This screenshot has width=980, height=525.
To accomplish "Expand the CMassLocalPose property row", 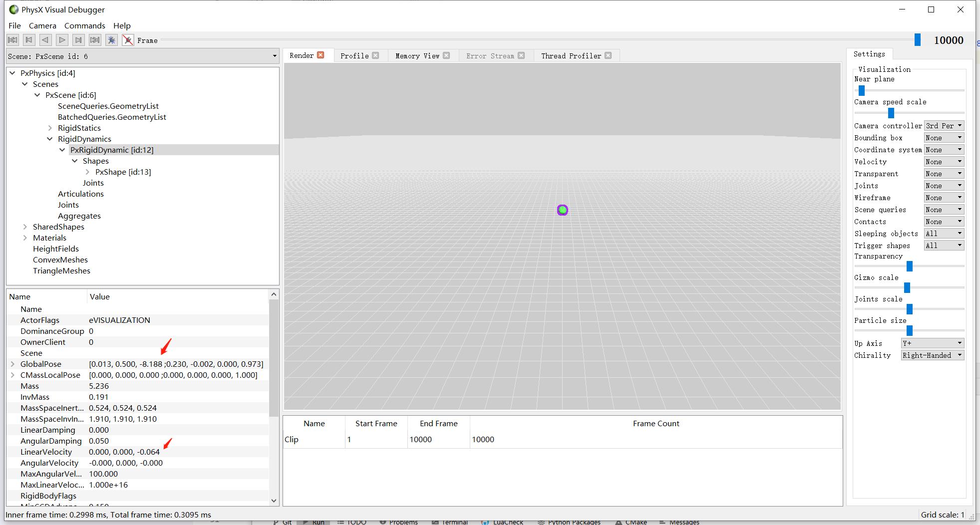I will click(12, 375).
